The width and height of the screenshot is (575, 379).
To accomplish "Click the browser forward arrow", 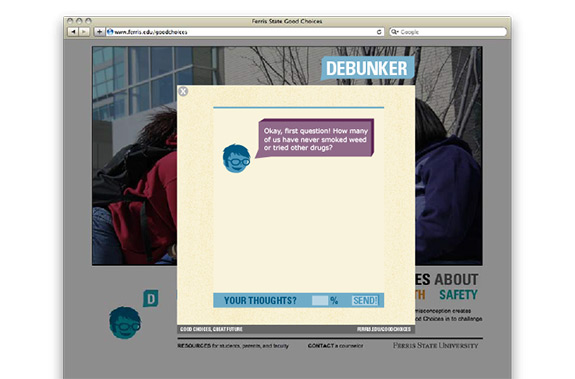I will click(x=84, y=32).
